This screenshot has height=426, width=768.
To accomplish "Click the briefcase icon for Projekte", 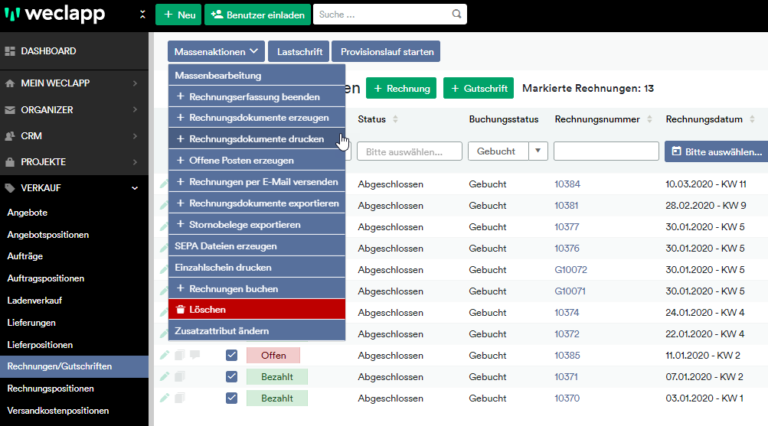I will [10, 162].
